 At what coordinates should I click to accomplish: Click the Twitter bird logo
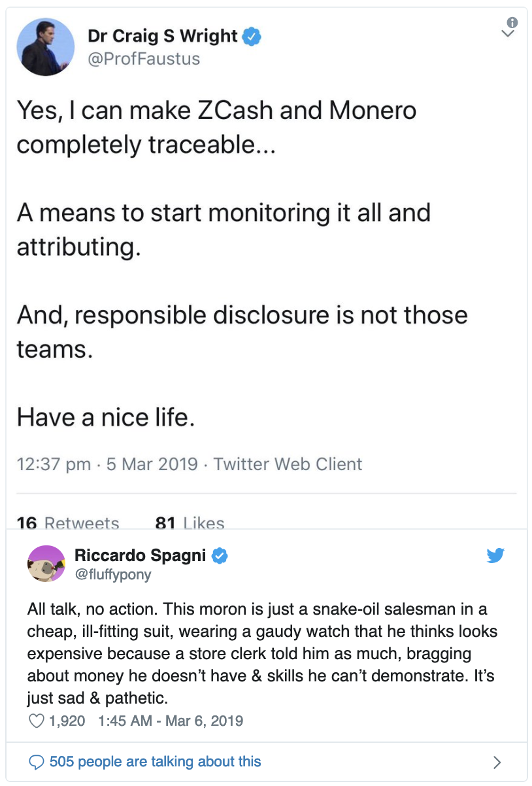[496, 556]
